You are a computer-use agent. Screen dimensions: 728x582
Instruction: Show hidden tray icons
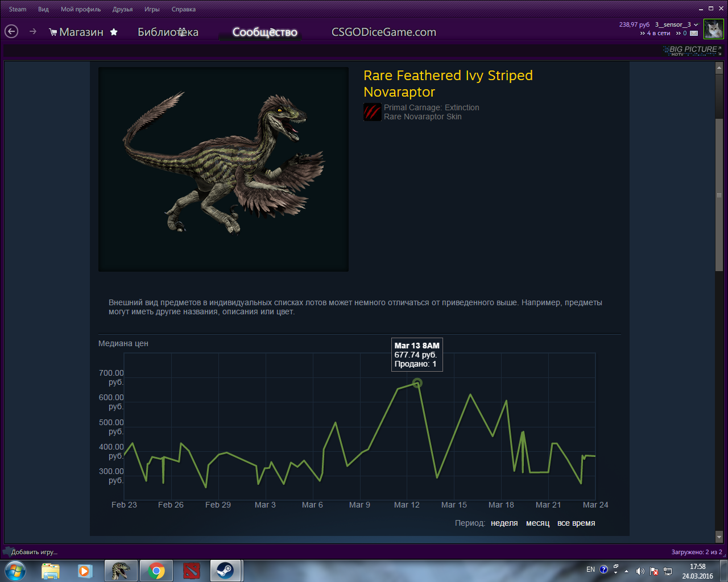pyautogui.click(x=627, y=571)
